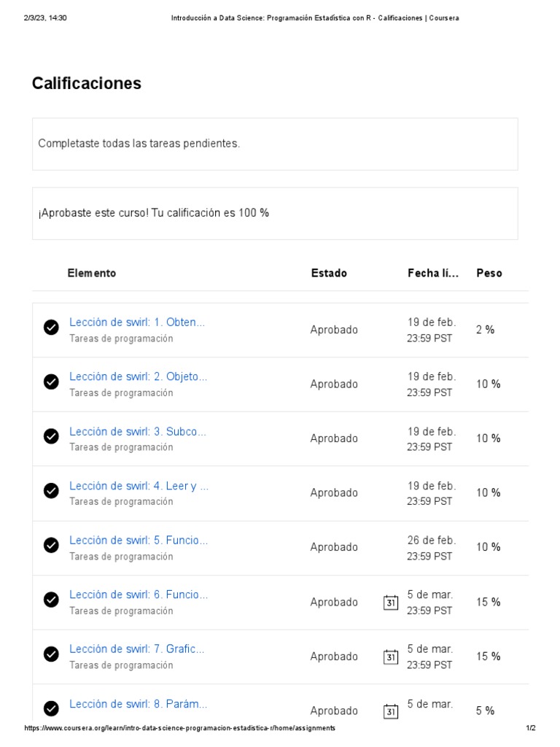560x747 pixels.
Task: Click the calendar icon in lesson 8 row
Action: pyautogui.click(x=391, y=711)
